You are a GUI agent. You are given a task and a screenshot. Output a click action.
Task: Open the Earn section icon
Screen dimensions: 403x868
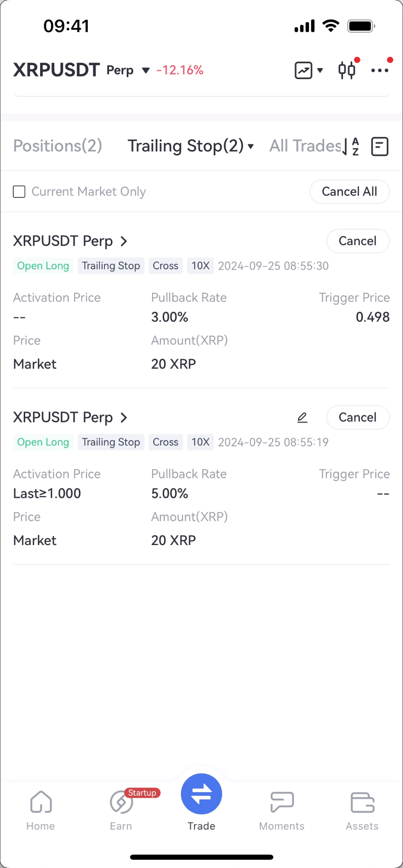point(121,802)
